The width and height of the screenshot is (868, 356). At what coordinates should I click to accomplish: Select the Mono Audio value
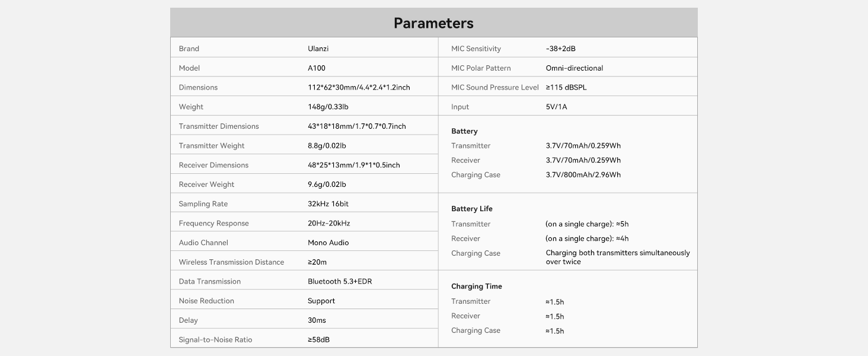coord(328,243)
